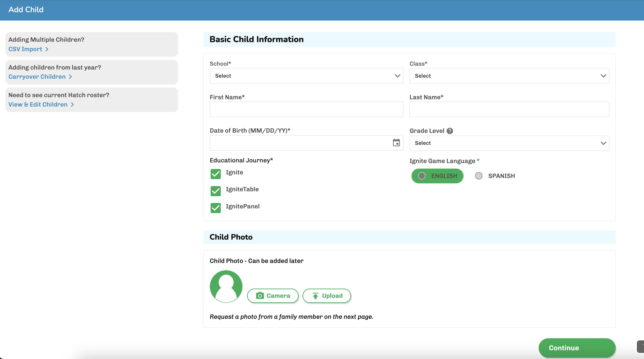644x359 pixels.
Task: Click the IgnitePanel label text
Action: pyautogui.click(x=243, y=206)
